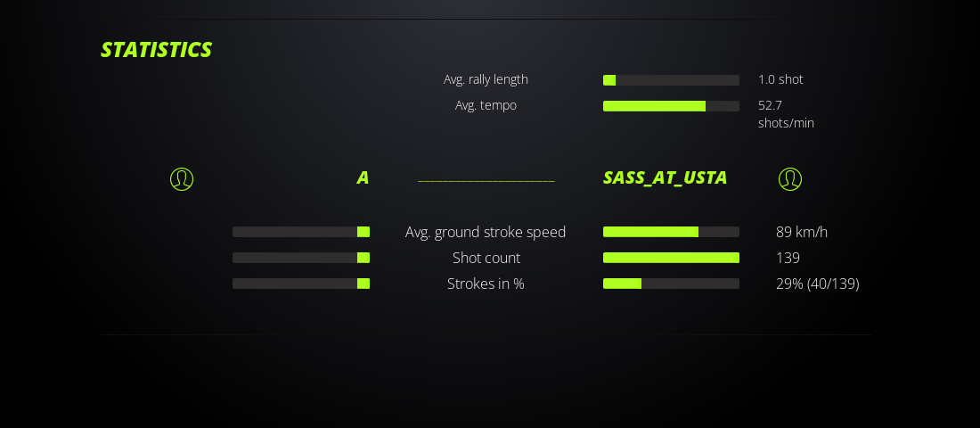This screenshot has height=428, width=980.
Task: Click SASS_AT_USTA's ground stroke speed bar
Action: (x=671, y=232)
